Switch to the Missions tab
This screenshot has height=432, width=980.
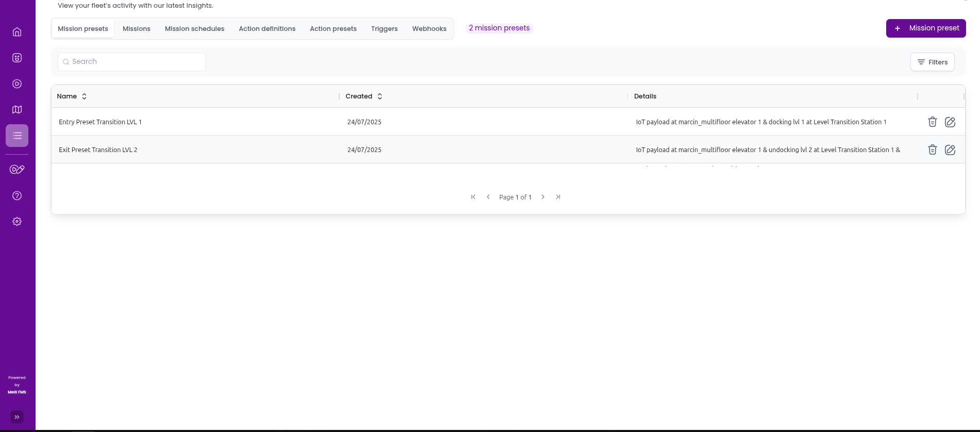pos(137,29)
